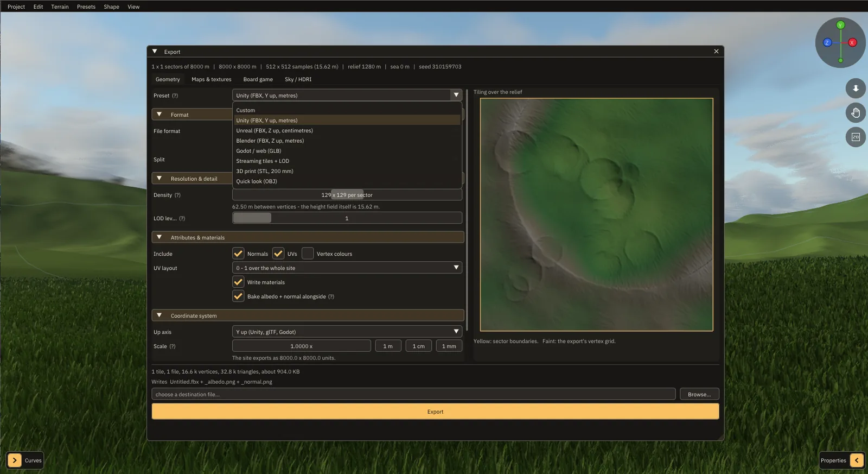Toggle Bake albedo + normal alongside
Viewport: 868px width, 474px height.
point(238,296)
